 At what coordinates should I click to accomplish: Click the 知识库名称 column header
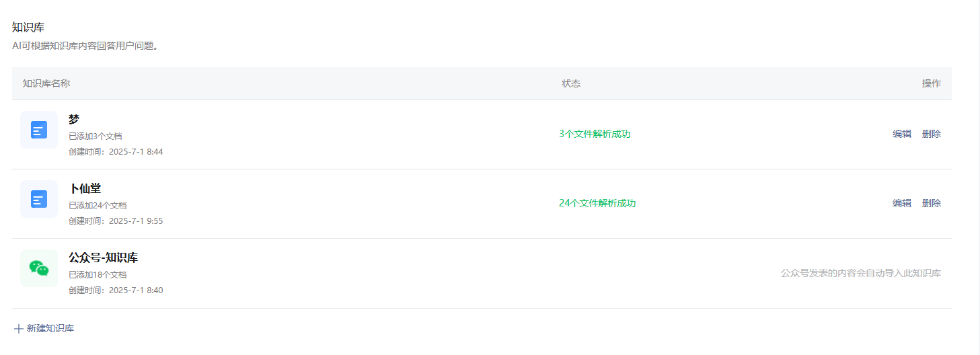tap(46, 83)
